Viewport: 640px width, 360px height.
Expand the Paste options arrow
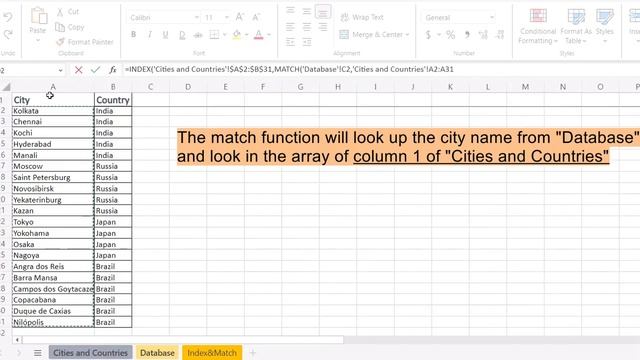point(38,40)
